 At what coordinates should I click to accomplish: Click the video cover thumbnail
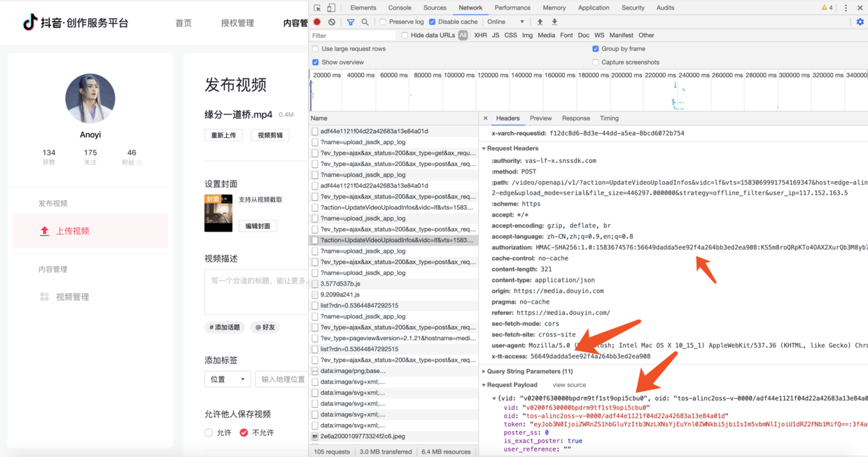point(218,213)
